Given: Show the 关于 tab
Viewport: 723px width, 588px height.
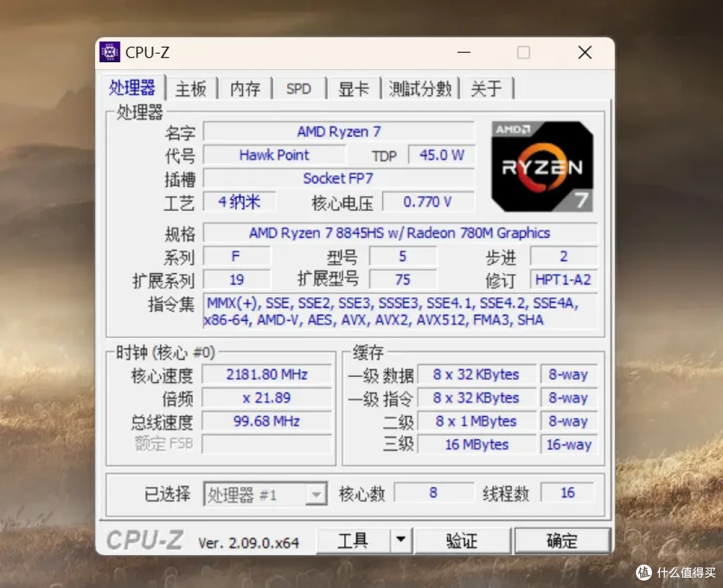Looking at the screenshot, I should (x=486, y=88).
